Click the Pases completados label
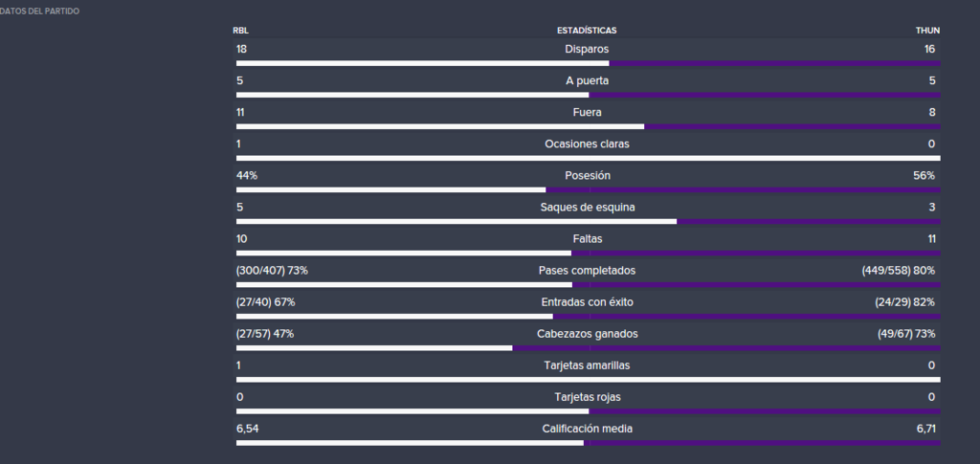This screenshot has height=464, width=980. point(587,271)
